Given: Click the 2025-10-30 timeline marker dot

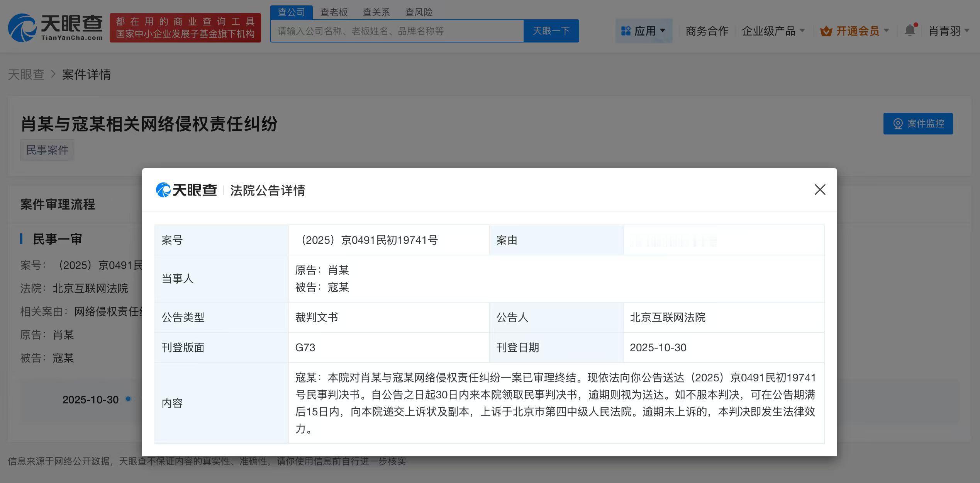Looking at the screenshot, I should point(129,400).
